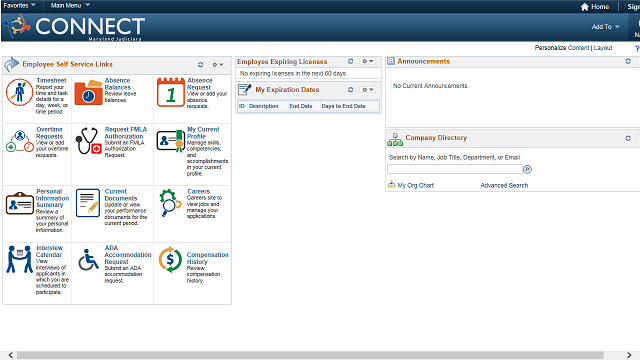Click the Personalize Layout link
Screen dimensions: 640x360
[x=603, y=48]
